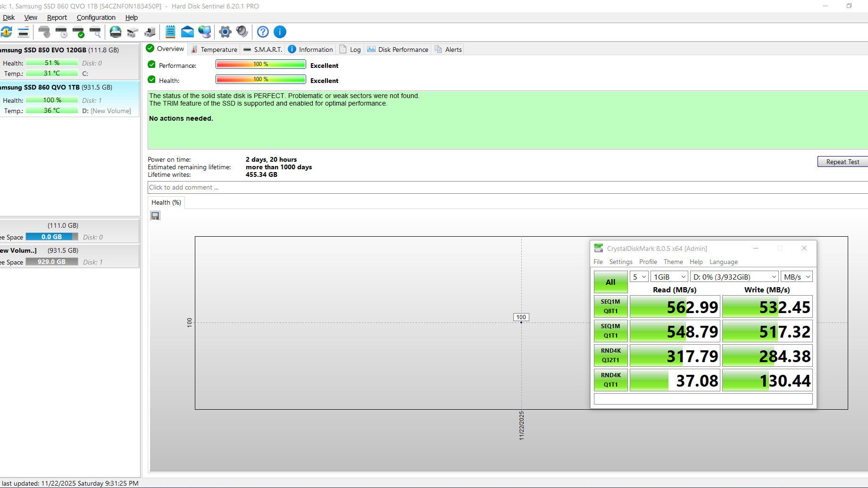The image size is (868, 488).
Task: Open test count dropdown showing 5
Action: pyautogui.click(x=639, y=277)
